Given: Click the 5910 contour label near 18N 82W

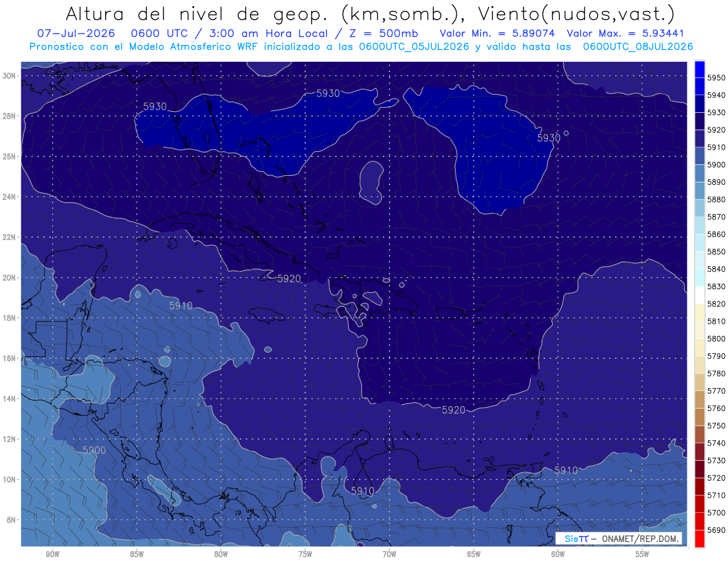Looking at the screenshot, I should (x=181, y=306).
